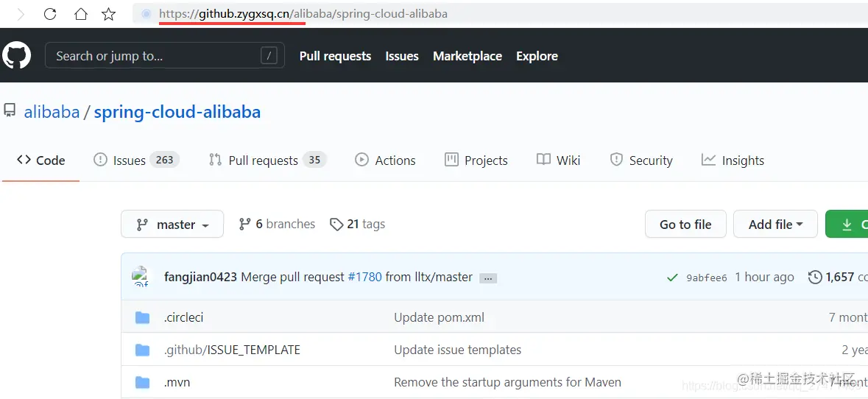Click the spring-cloud-alibaba repository link
868x399 pixels.
[x=177, y=113]
